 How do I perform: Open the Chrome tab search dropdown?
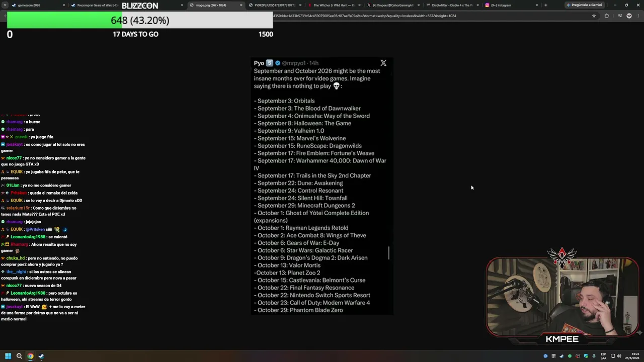(6, 5)
